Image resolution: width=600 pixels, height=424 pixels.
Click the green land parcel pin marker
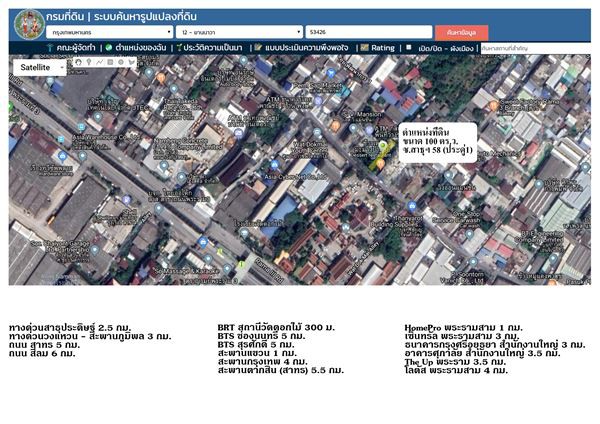383,145
